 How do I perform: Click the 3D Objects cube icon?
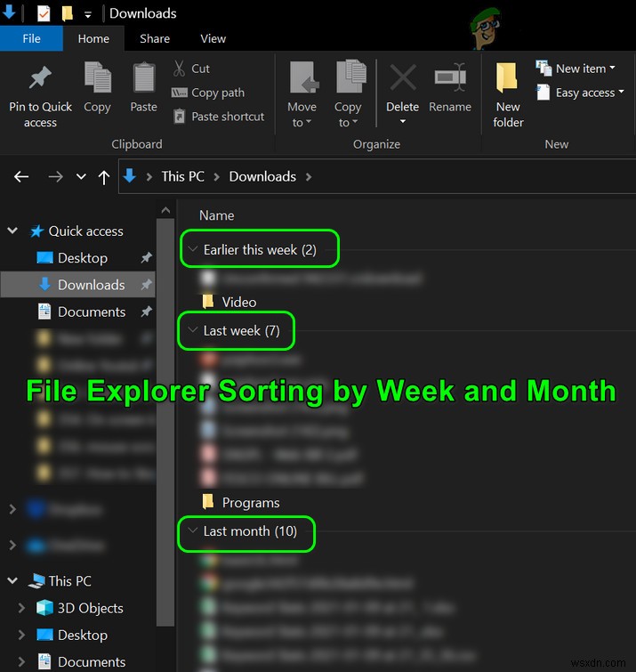click(x=44, y=608)
